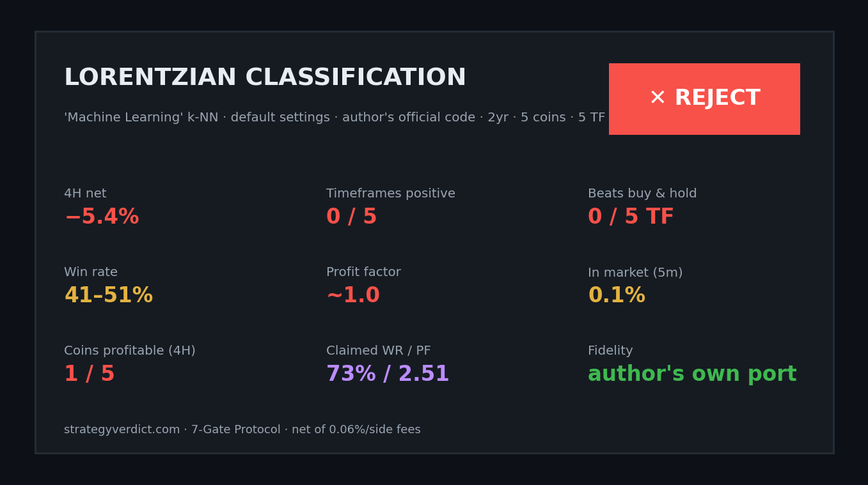Image resolution: width=868 pixels, height=485 pixels.
Task: Click the Win rate 41–51% value
Action: [108, 296]
